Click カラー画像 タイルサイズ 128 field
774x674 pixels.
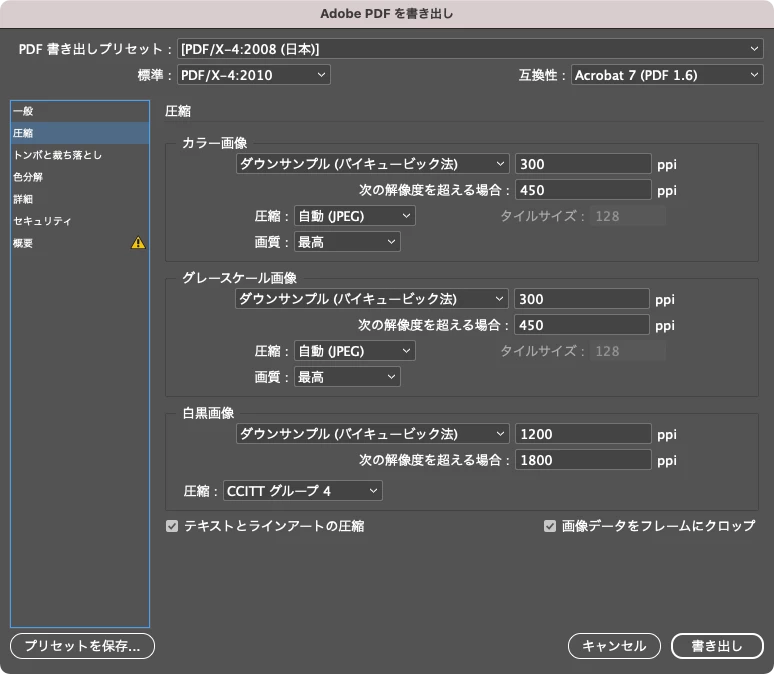[628, 216]
